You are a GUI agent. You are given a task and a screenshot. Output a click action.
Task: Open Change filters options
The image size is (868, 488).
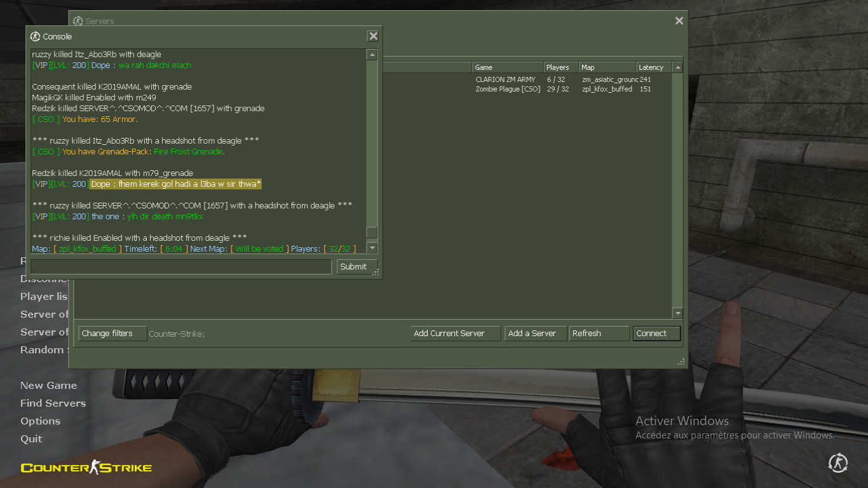point(112,334)
